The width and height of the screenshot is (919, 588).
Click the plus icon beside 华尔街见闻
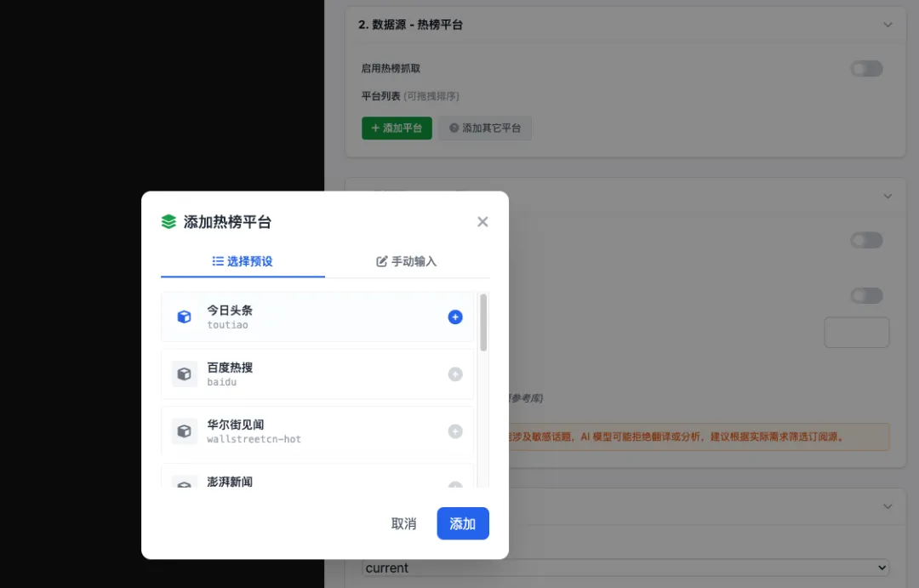click(454, 431)
